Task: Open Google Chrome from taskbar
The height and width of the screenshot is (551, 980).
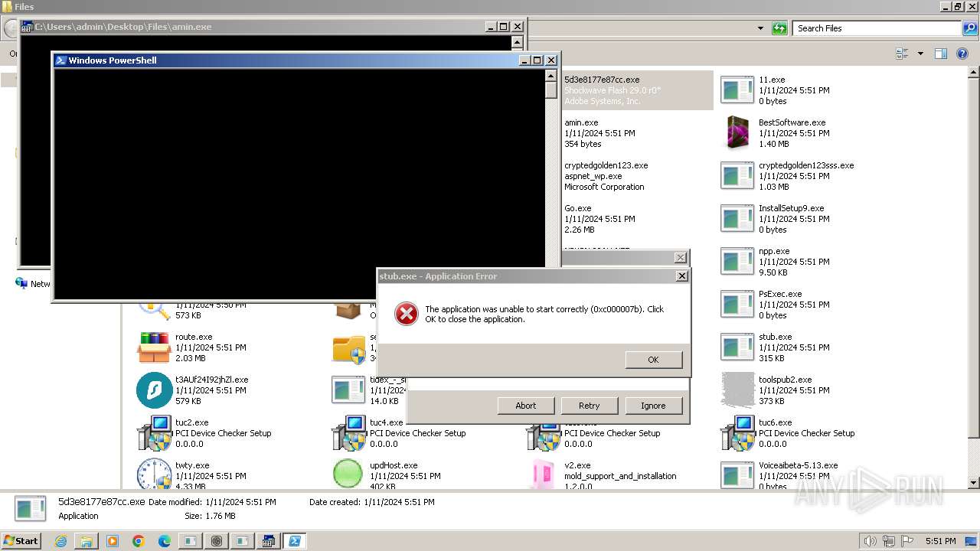Action: [x=139, y=541]
